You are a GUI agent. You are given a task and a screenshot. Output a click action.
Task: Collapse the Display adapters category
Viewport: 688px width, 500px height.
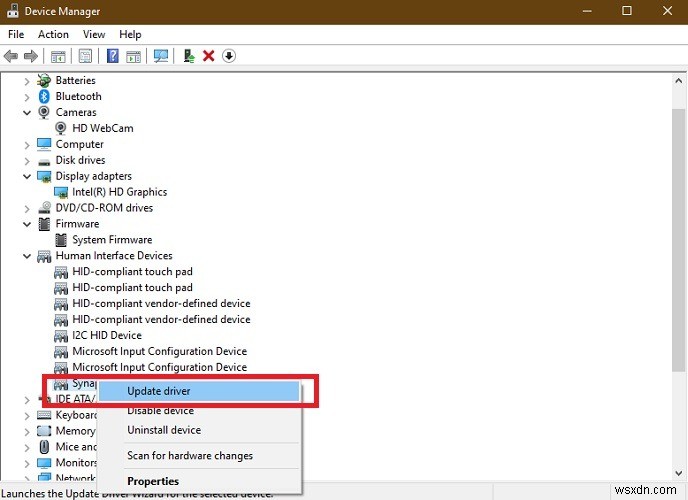27,176
